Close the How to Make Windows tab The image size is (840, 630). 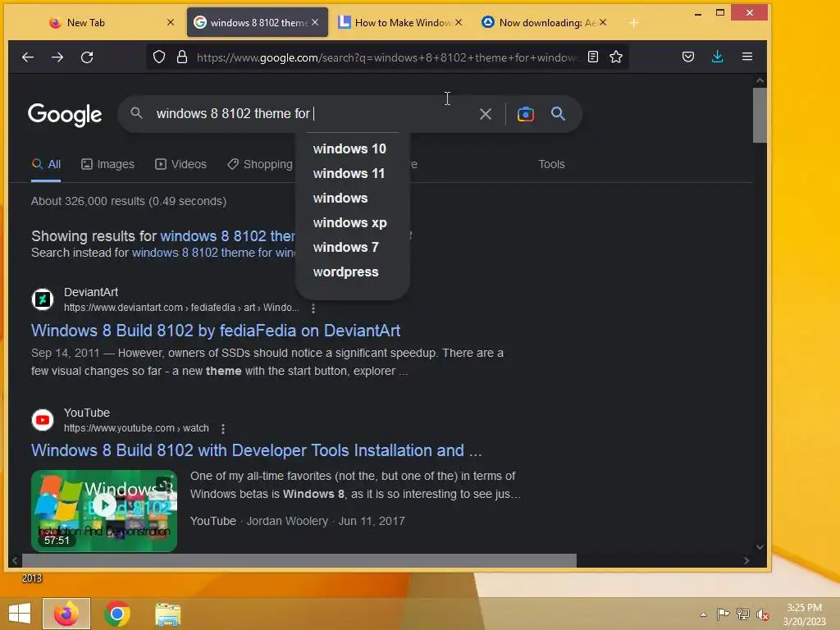click(459, 22)
